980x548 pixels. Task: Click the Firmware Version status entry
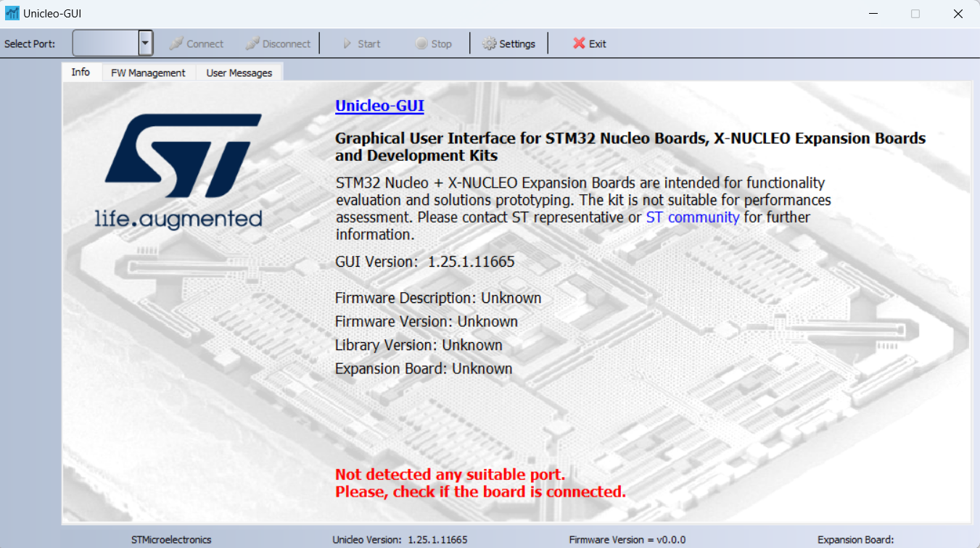tap(627, 539)
